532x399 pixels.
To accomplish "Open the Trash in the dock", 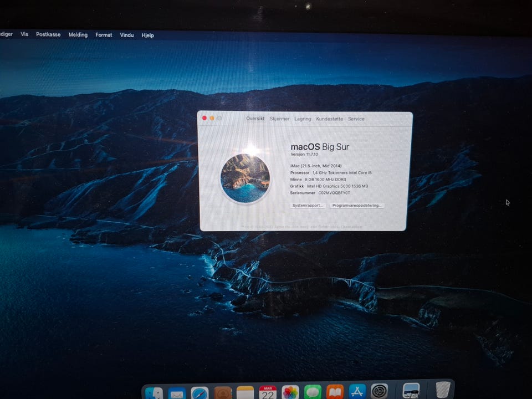I will point(443,390).
